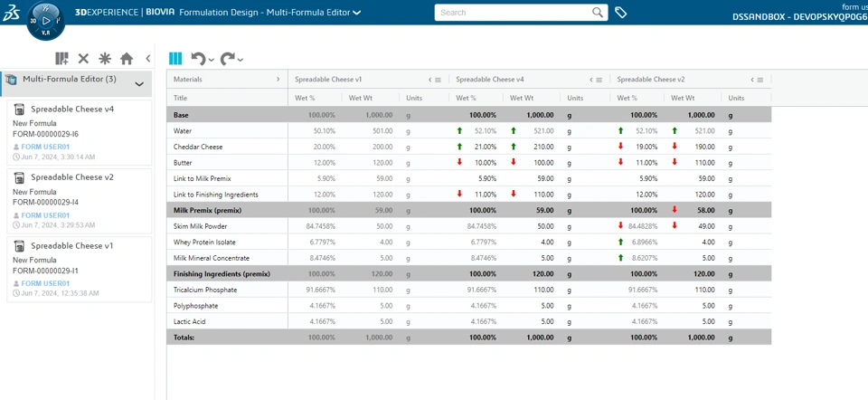Click FORM-00000029-I6 identifier text
868x400 pixels.
coord(45,134)
